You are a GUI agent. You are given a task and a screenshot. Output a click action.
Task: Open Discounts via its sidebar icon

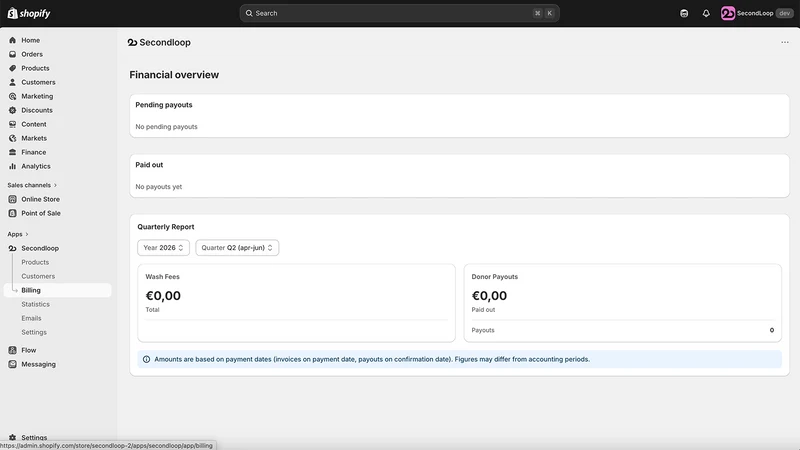click(12, 110)
